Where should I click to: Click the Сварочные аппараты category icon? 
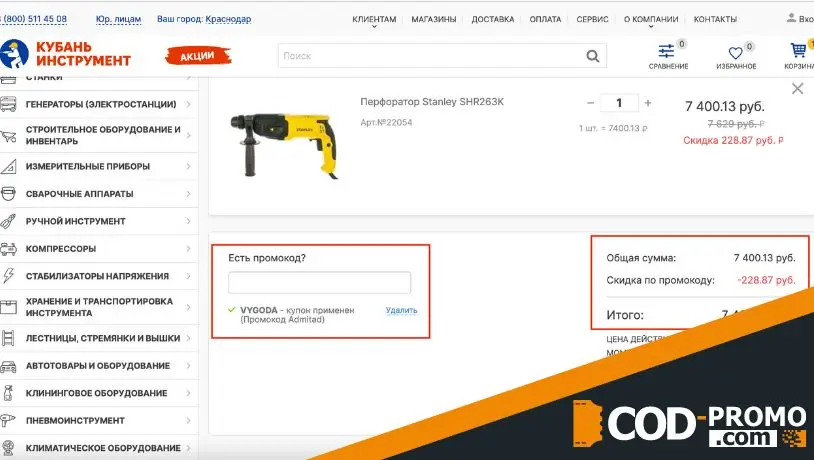pos(9,194)
